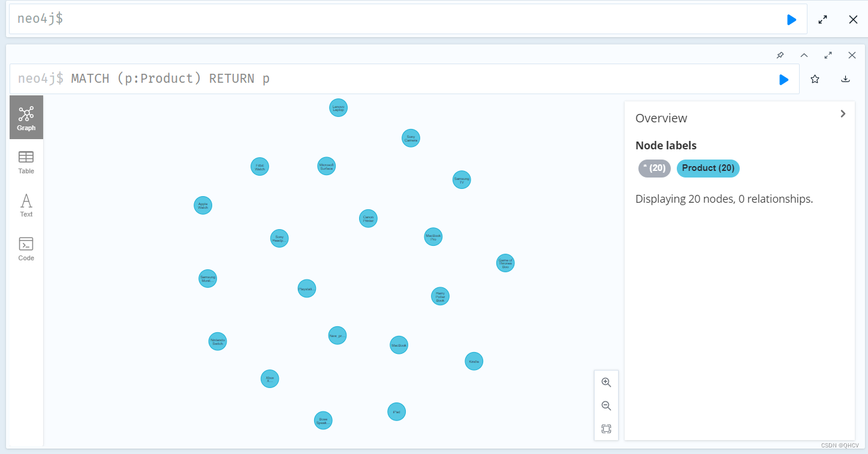Viewport: 868px width, 454px height.
Task: Select the Harry Potter Book node
Action: (x=440, y=296)
